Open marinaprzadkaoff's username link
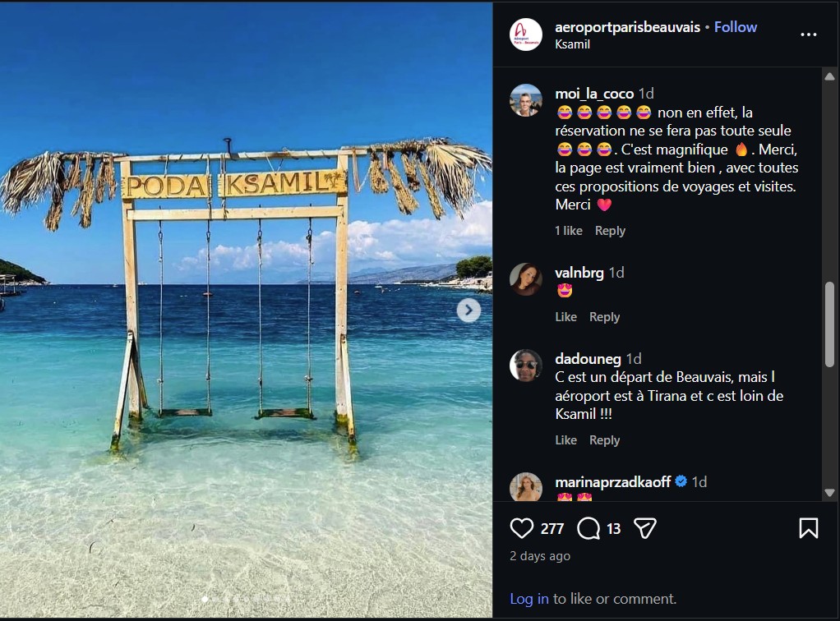Viewport: 840px width, 621px height. (613, 482)
